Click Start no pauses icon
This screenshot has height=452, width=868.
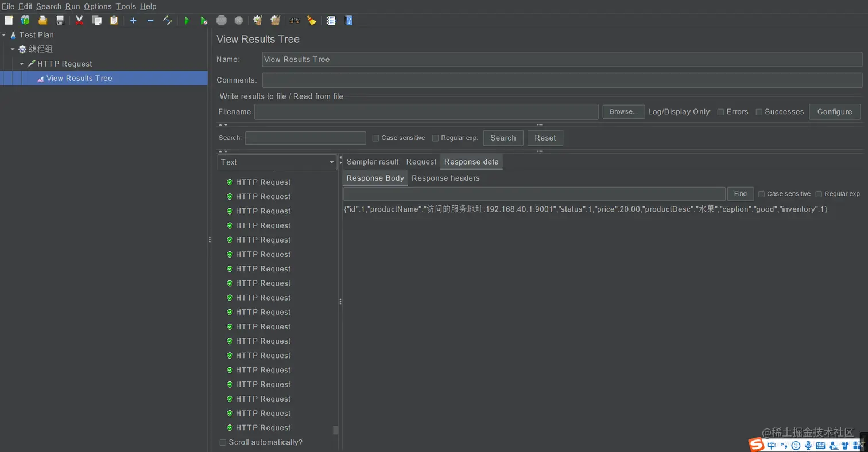tap(204, 21)
